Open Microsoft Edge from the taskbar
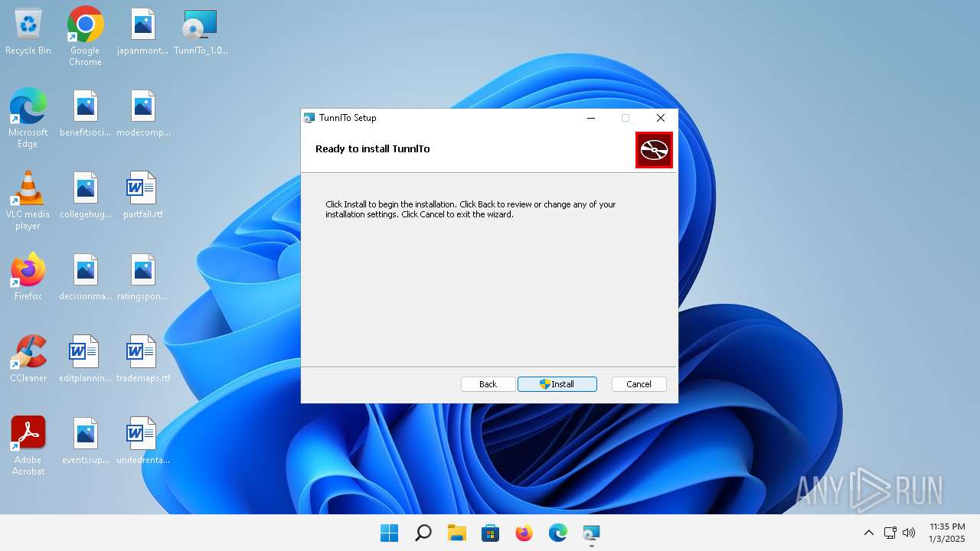This screenshot has width=980, height=551. click(x=557, y=533)
